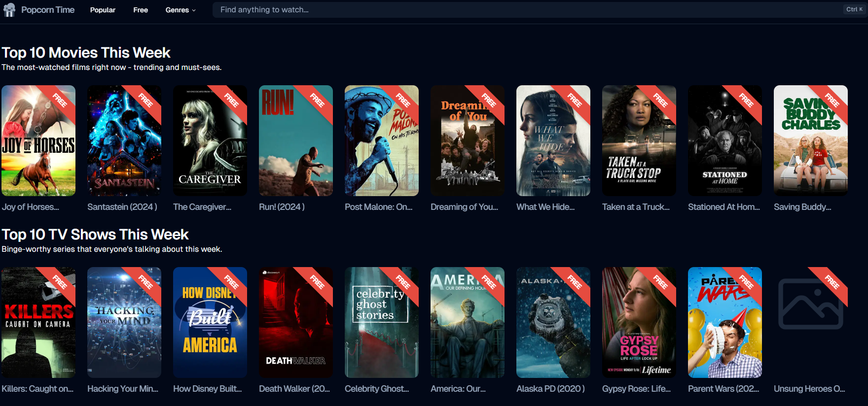This screenshot has height=406, width=868.
Task: Click 'Top 10 Movies This Week' heading
Action: pyautogui.click(x=86, y=53)
